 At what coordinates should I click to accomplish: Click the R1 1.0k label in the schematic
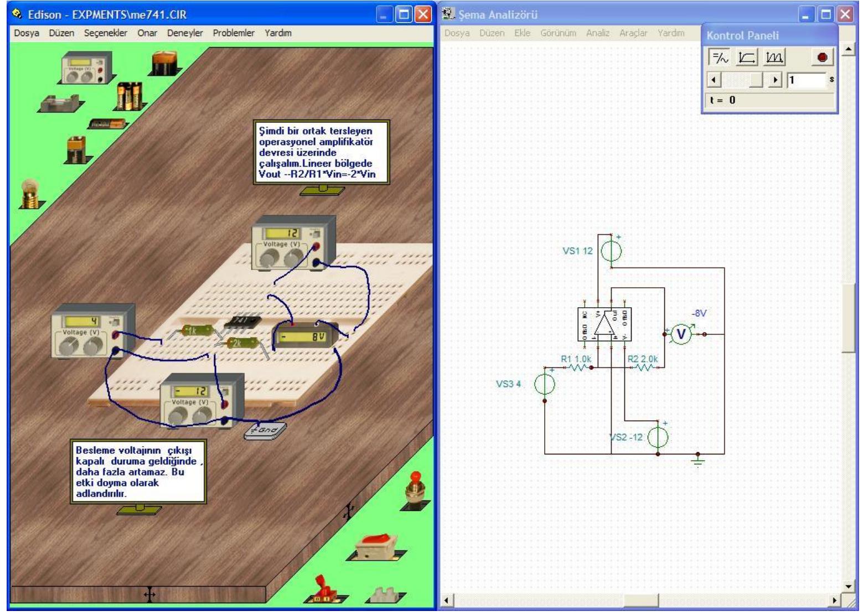(576, 359)
